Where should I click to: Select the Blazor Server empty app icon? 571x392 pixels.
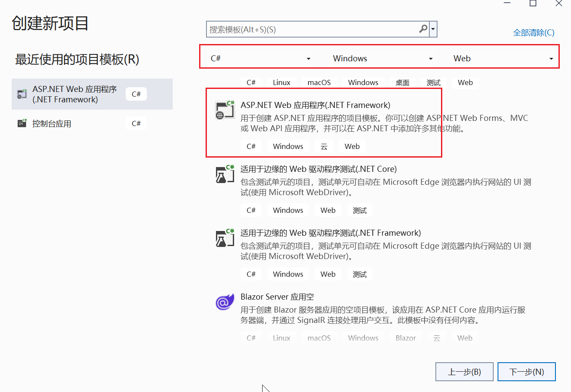(225, 302)
